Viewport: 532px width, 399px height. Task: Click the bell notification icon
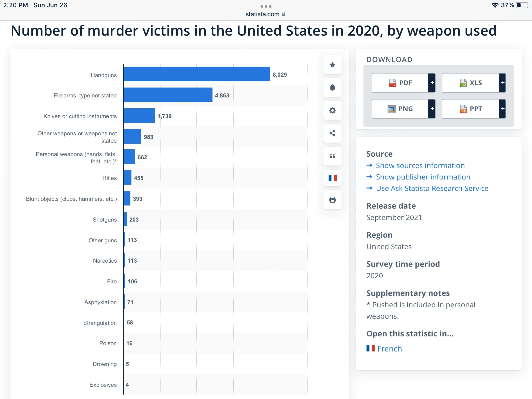point(332,88)
